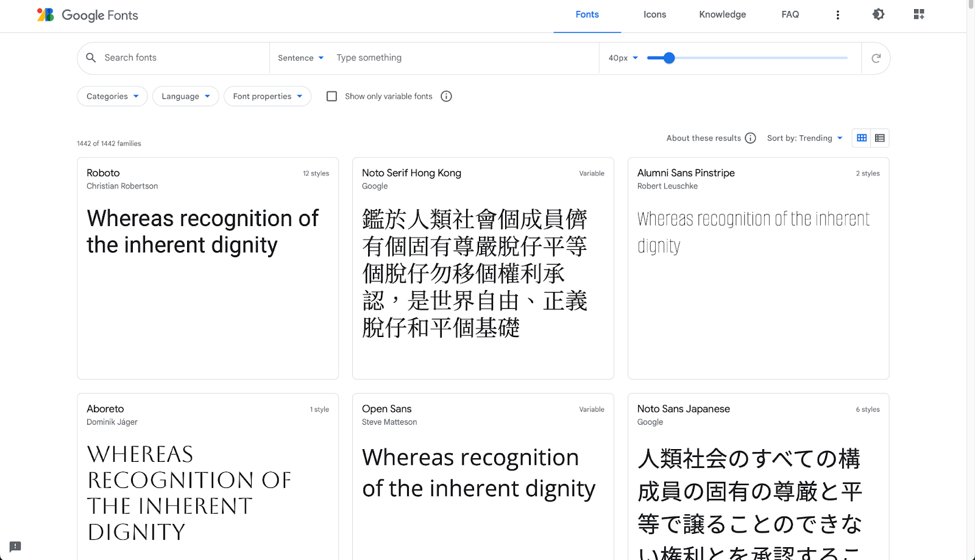The image size is (975, 560).
Task: Click designer name 'Robert Leuschke'
Action: (x=667, y=186)
